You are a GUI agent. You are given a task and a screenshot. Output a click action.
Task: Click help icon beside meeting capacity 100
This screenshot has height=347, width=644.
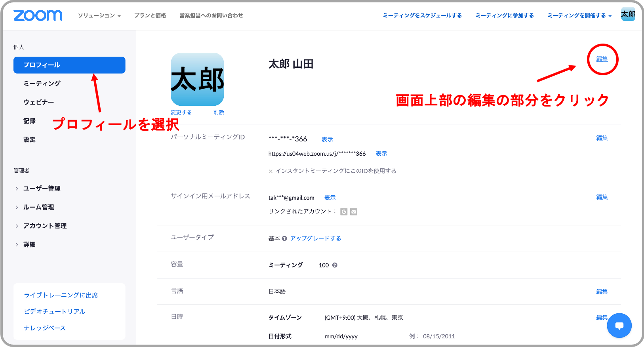(x=335, y=265)
